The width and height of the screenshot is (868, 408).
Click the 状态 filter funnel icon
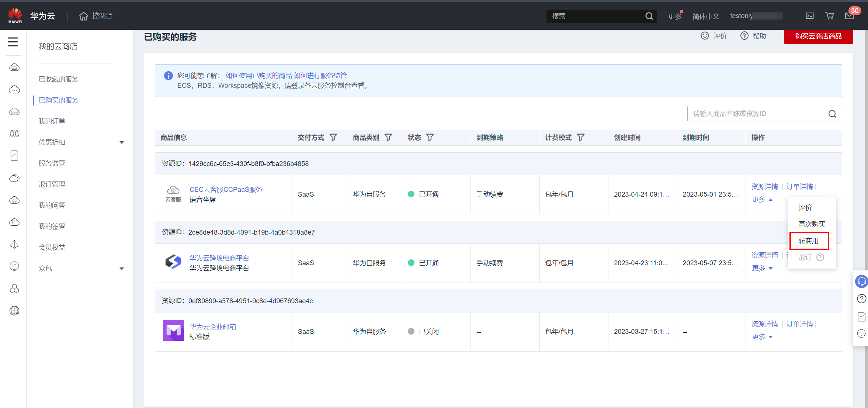(430, 138)
